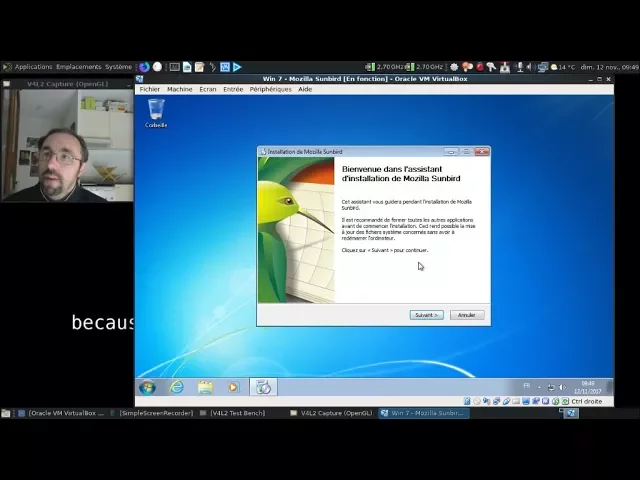The image size is (640, 480).
Task: Click the V4L2 Capture window title bar
Action: 67,84
